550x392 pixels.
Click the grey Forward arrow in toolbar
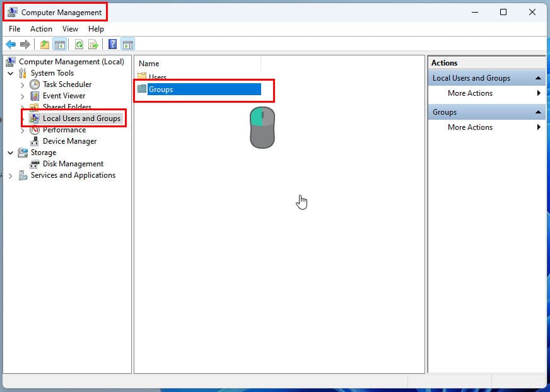tap(25, 45)
